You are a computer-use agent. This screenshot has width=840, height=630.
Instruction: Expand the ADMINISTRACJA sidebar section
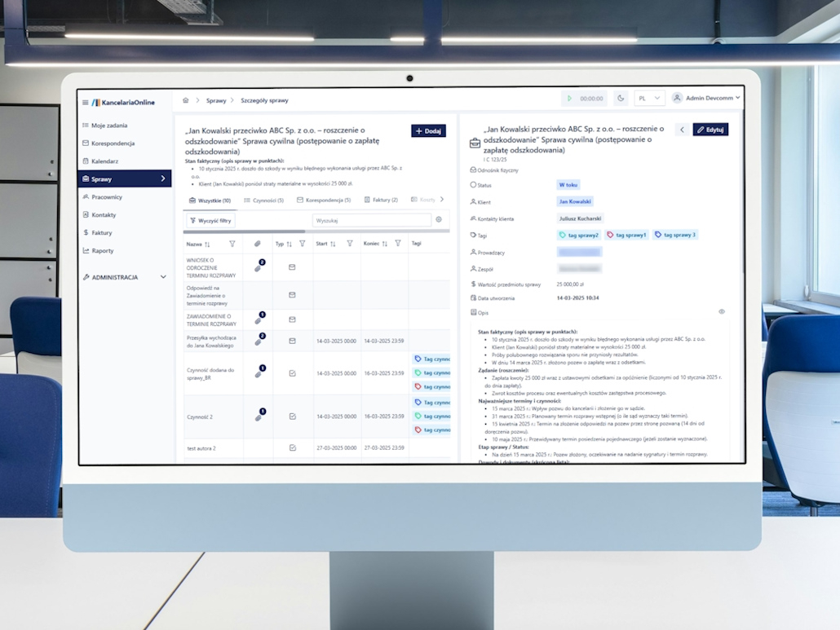click(125, 277)
